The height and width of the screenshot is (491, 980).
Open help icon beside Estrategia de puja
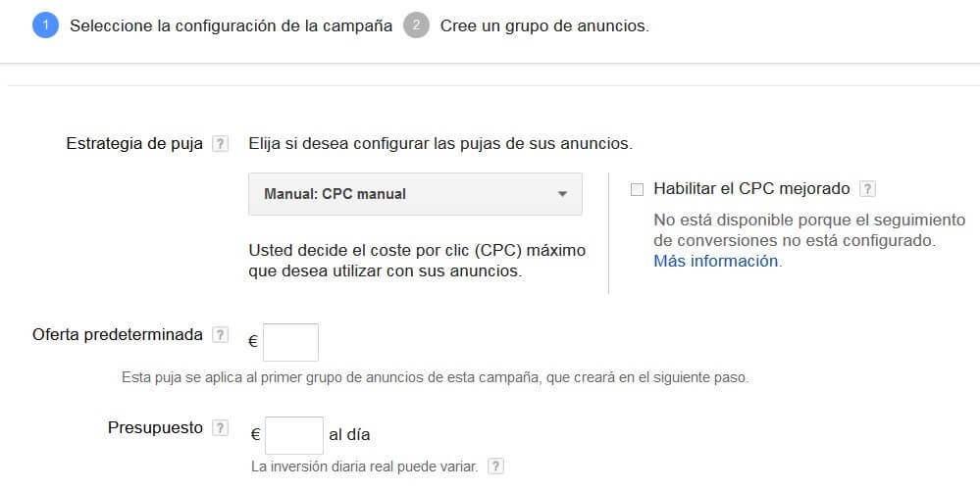(x=220, y=144)
